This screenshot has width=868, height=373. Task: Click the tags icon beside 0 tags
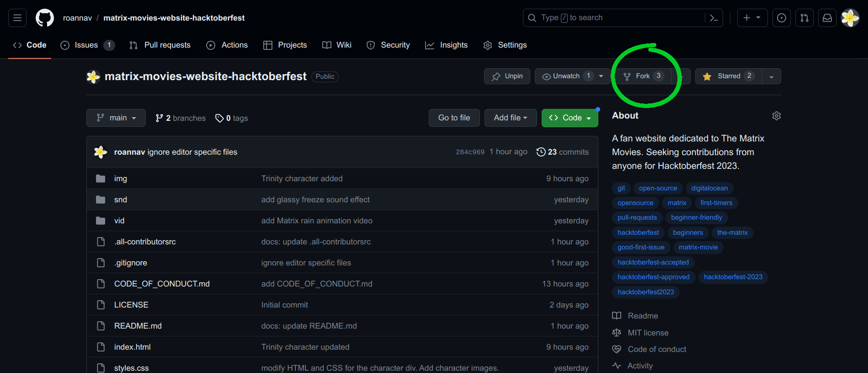pos(219,118)
